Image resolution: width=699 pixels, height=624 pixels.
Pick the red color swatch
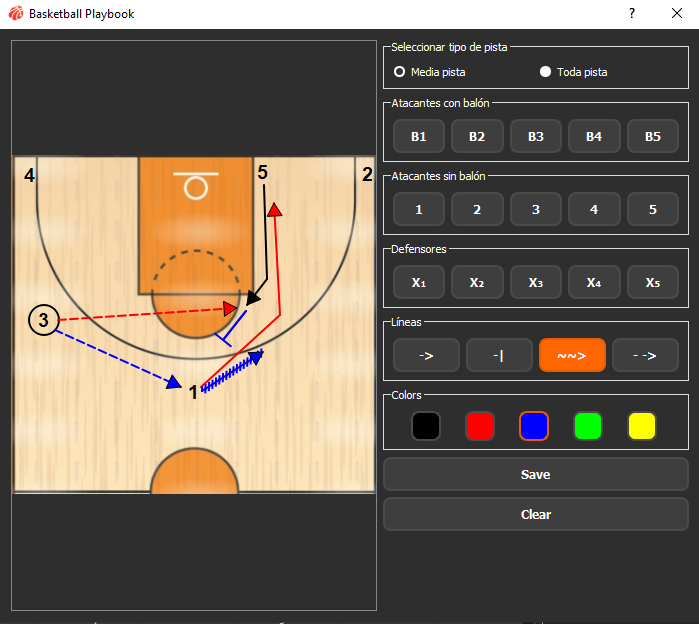(480, 427)
